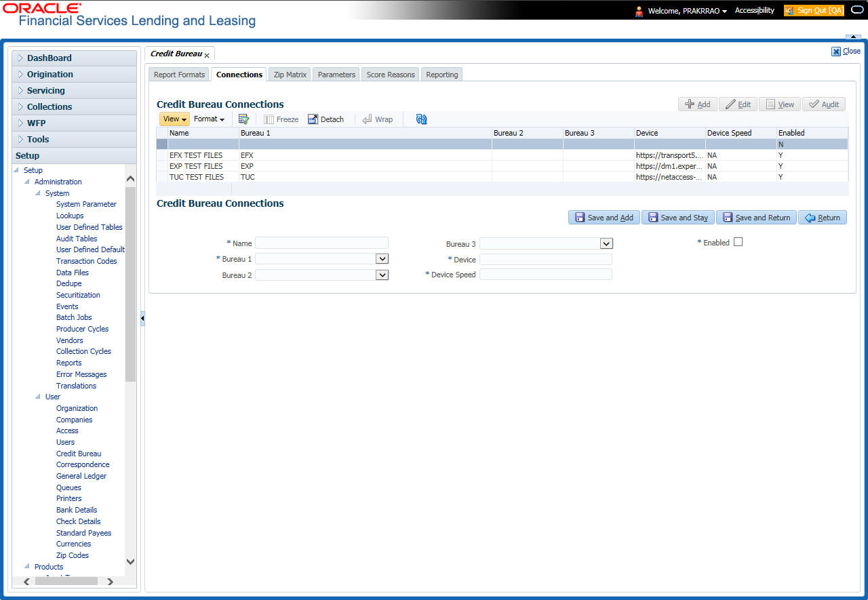This screenshot has height=600, width=868.
Task: Open the Accessibility link
Action: pyautogui.click(x=755, y=10)
